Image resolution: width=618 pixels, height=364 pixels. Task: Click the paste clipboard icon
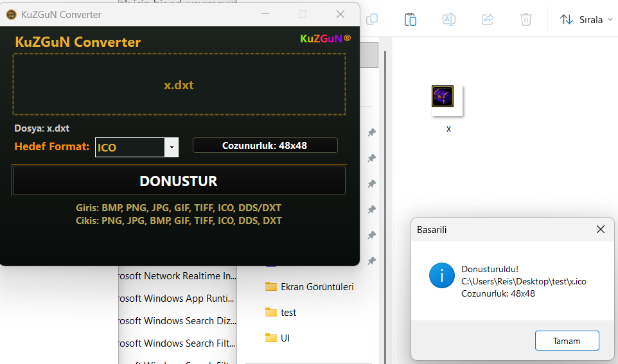411,19
